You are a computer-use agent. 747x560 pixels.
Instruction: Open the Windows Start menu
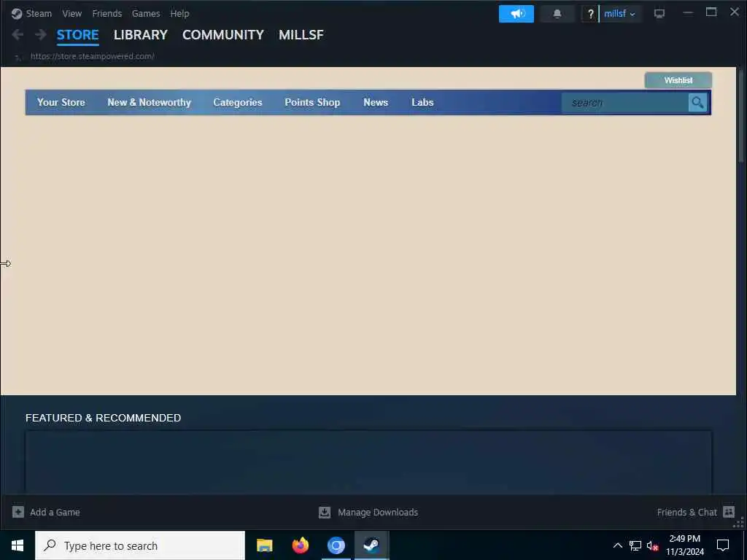coord(18,545)
